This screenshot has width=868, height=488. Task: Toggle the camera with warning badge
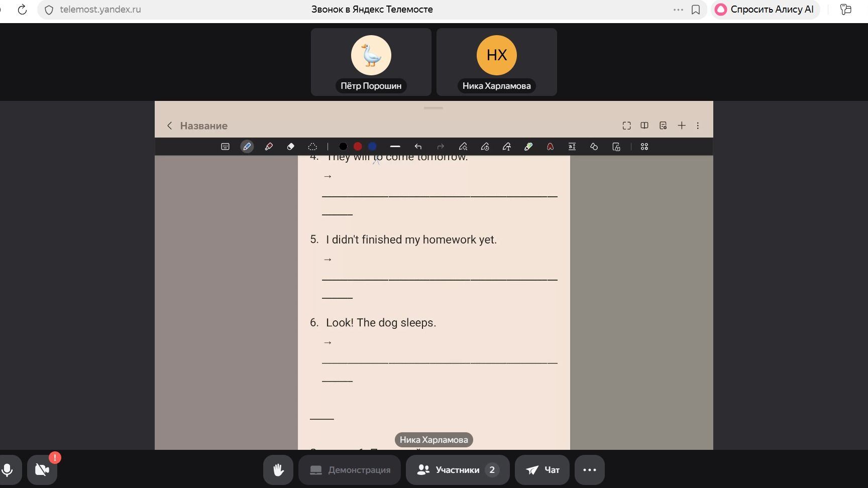pyautogui.click(x=42, y=470)
